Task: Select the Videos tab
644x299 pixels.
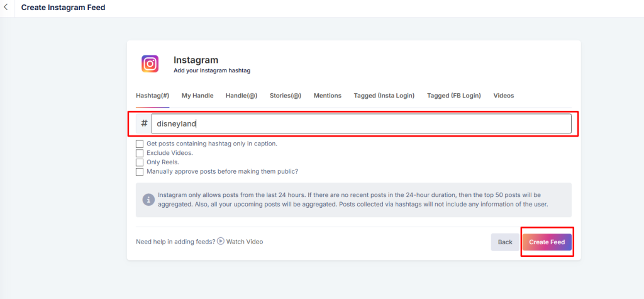Action: click(x=503, y=96)
